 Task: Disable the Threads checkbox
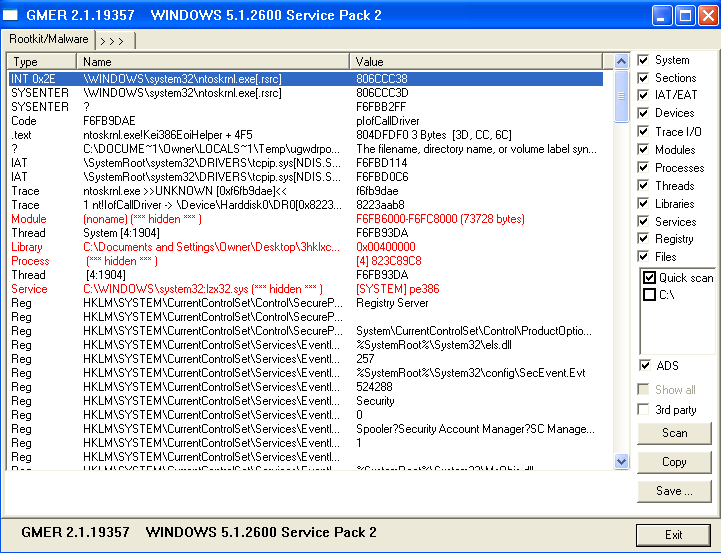[643, 185]
